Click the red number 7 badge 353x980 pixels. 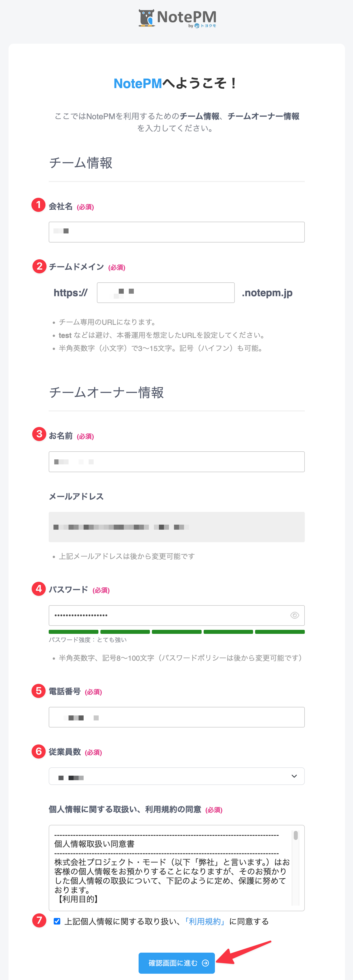[39, 920]
